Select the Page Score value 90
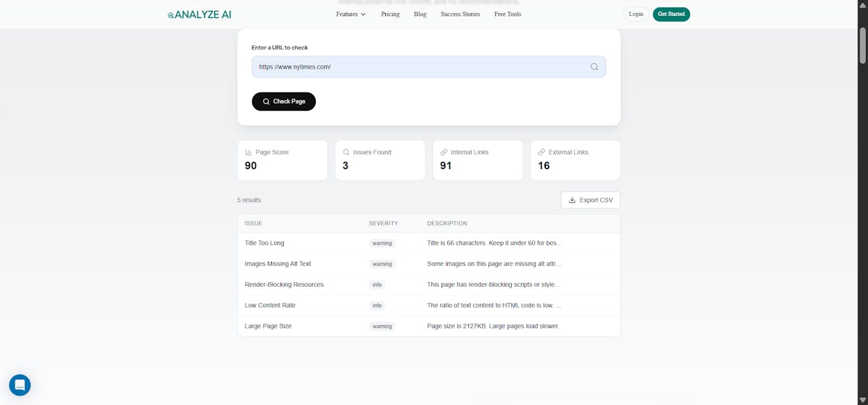The image size is (868, 405). click(x=250, y=165)
